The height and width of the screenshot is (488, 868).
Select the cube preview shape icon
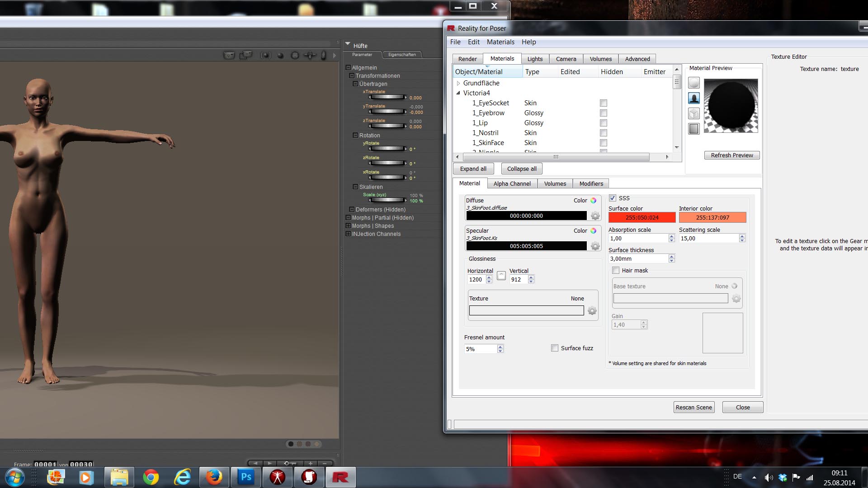(693, 113)
